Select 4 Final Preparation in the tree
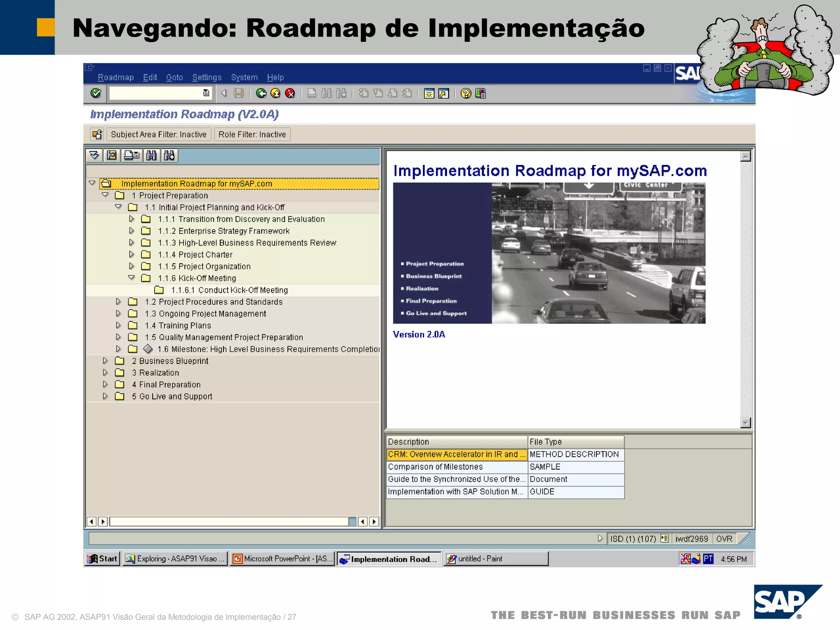840x630 pixels. (x=166, y=385)
